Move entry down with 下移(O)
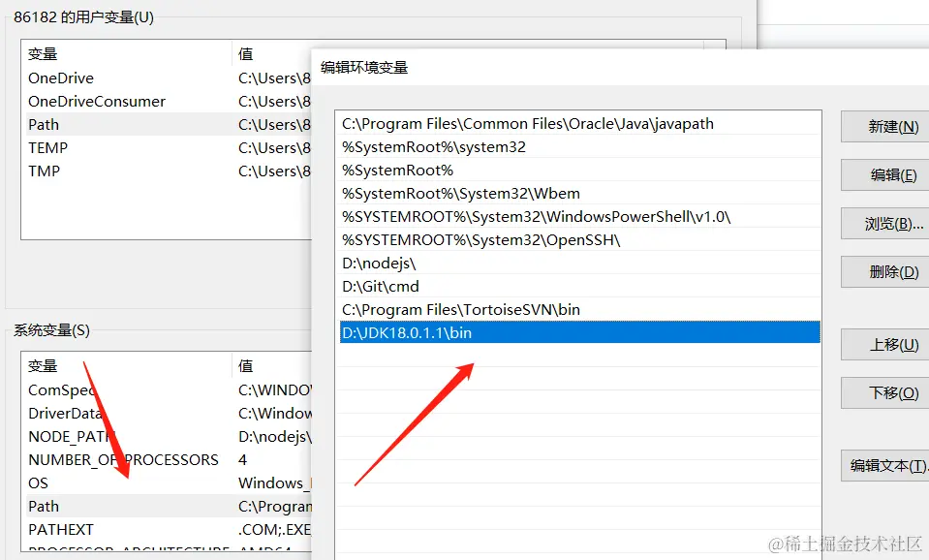Viewport: 929px width, 560px height. pos(885,393)
